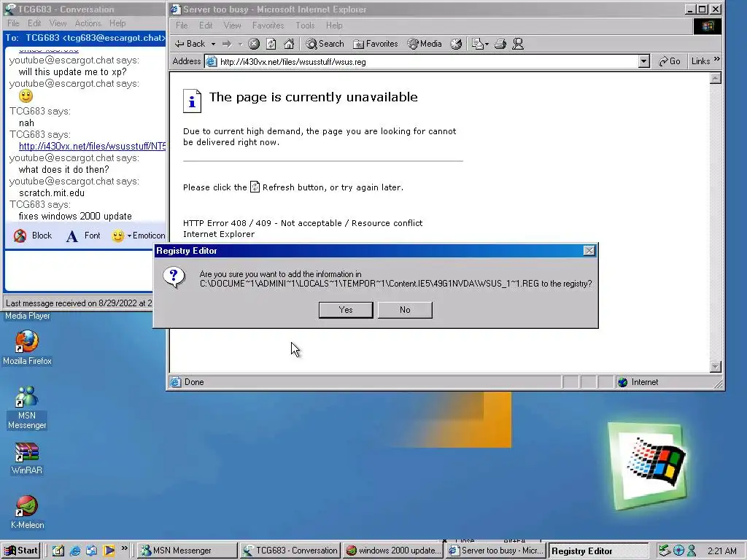Viewport: 747px width, 560px height.
Task: Click the Media Player quick launch icon
Action: (x=109, y=551)
